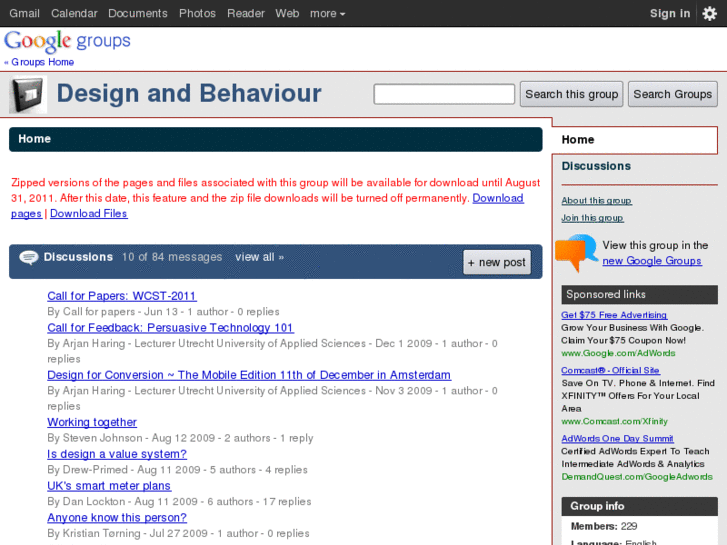Screen dimensions: 727x545
Task: Open Calendar from the top bar
Action: point(74,13)
